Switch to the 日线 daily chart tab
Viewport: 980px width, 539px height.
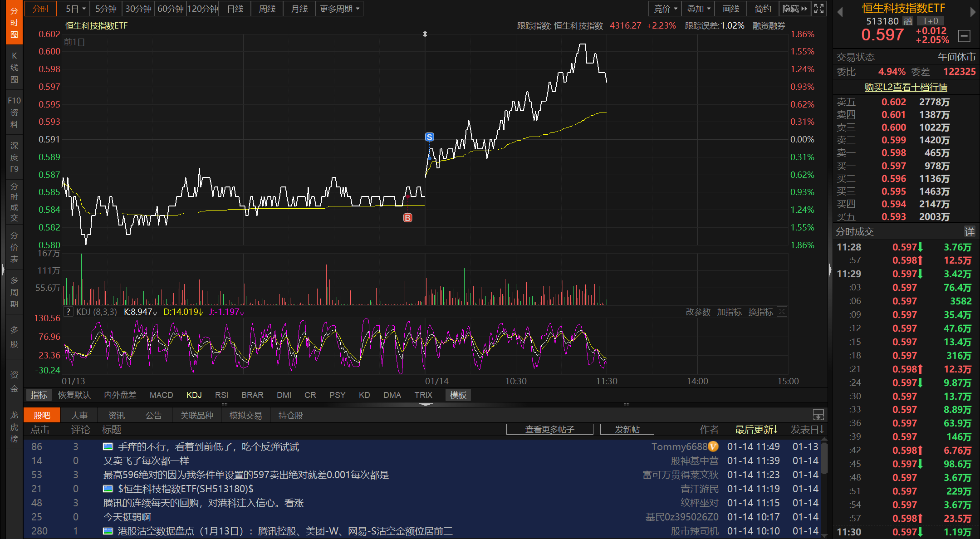235,9
